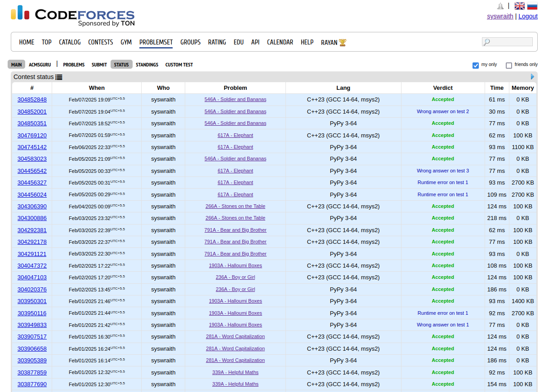Open submission 304852848
Image resolution: width=544 pixels, height=392 pixels.
(x=32, y=100)
